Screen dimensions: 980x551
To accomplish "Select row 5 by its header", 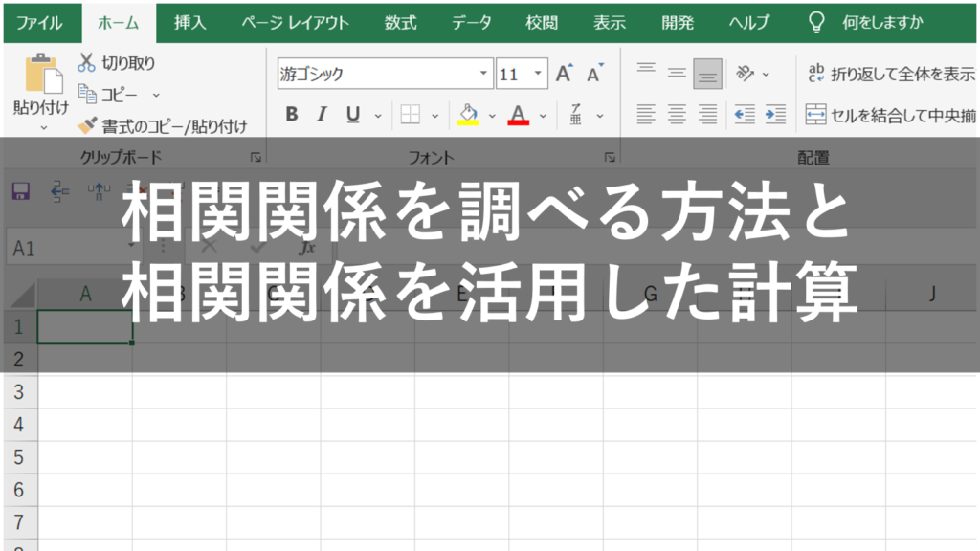I will tap(20, 457).
